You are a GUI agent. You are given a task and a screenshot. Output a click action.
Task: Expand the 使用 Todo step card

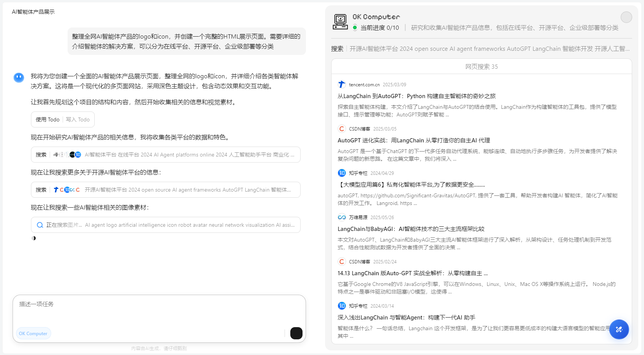coord(63,119)
